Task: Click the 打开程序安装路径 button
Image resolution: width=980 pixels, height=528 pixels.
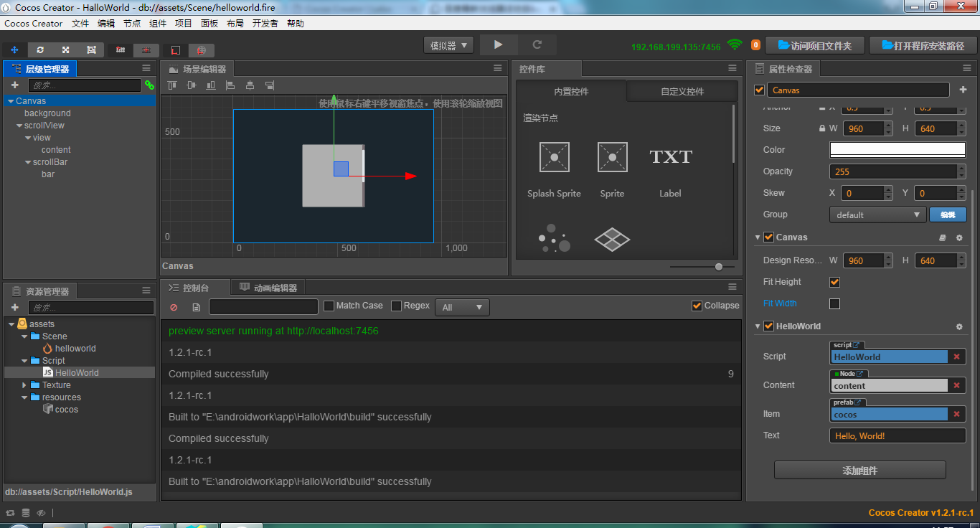Action: click(923, 45)
